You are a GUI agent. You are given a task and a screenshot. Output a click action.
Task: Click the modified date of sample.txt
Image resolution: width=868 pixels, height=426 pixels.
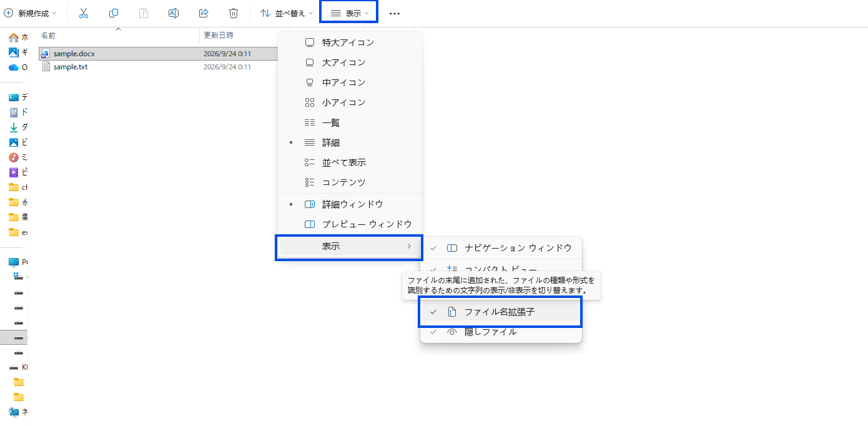(227, 67)
